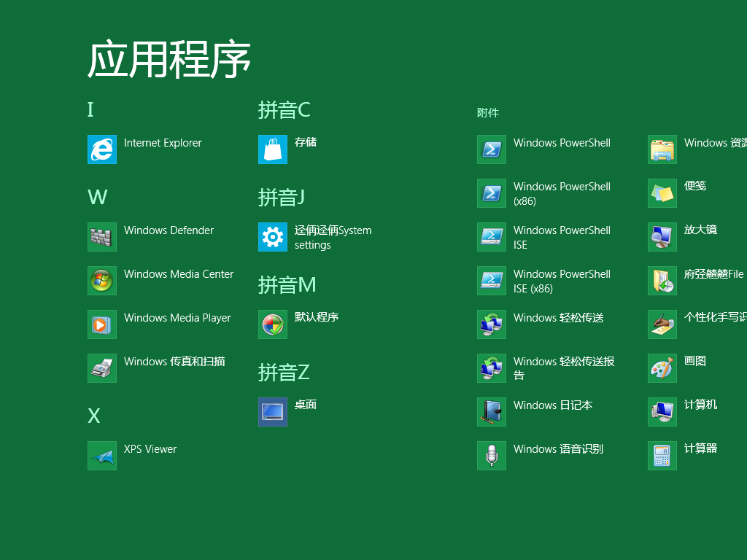
Task: Click the XPS Viewer label
Action: click(x=150, y=449)
